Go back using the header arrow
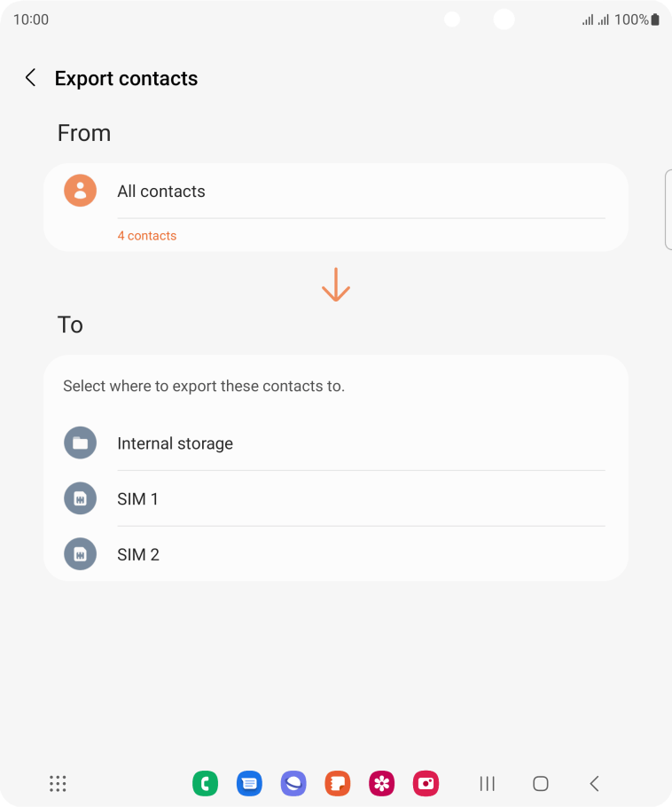672x807 pixels. [31, 78]
